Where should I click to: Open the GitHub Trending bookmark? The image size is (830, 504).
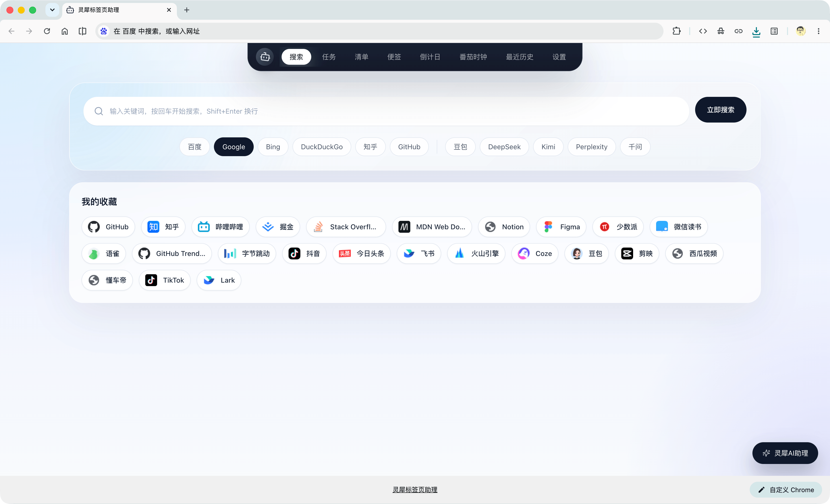click(172, 253)
